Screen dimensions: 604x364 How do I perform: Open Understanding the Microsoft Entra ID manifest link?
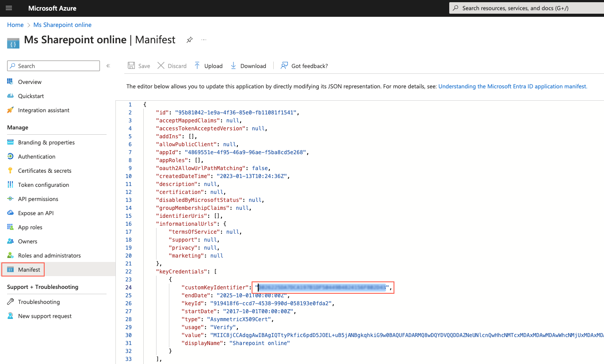coord(513,87)
